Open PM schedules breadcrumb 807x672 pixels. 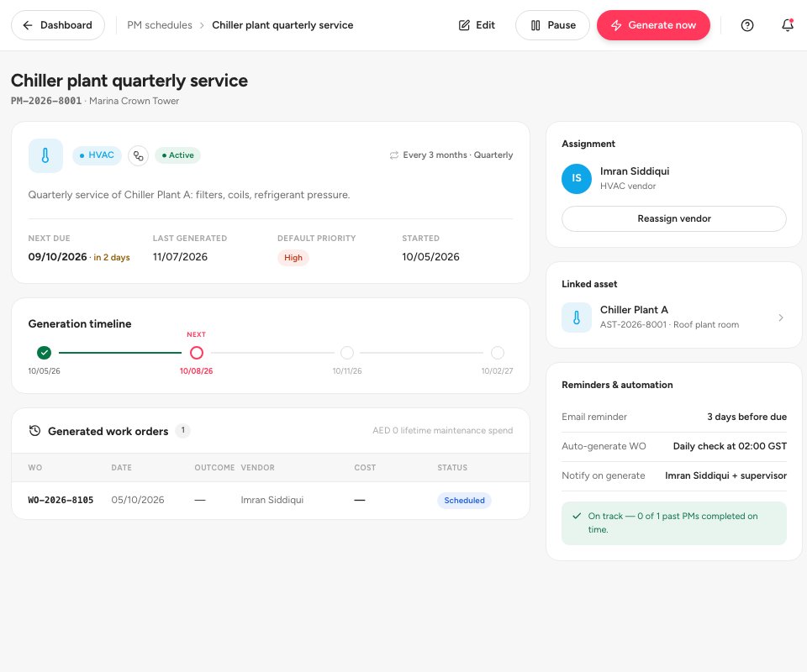pos(160,25)
